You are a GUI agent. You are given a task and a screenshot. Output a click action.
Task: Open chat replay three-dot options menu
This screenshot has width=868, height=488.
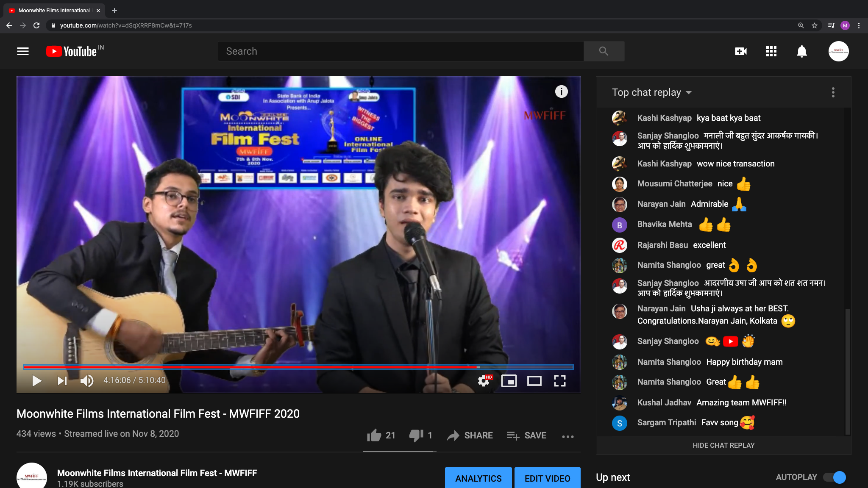point(833,92)
